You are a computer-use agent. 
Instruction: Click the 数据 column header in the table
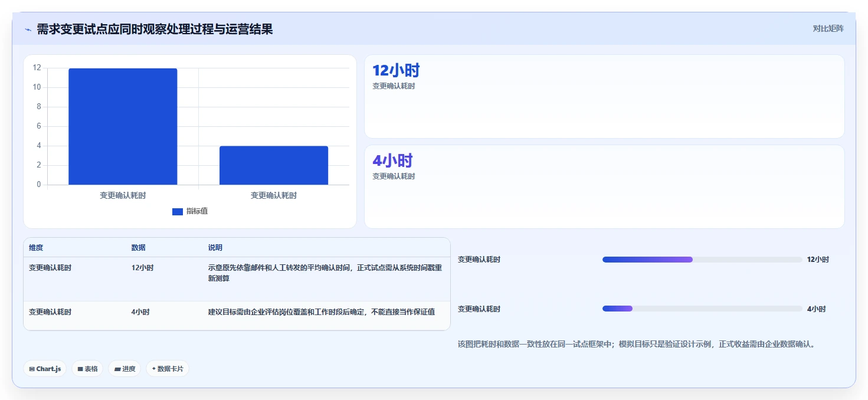tap(138, 248)
